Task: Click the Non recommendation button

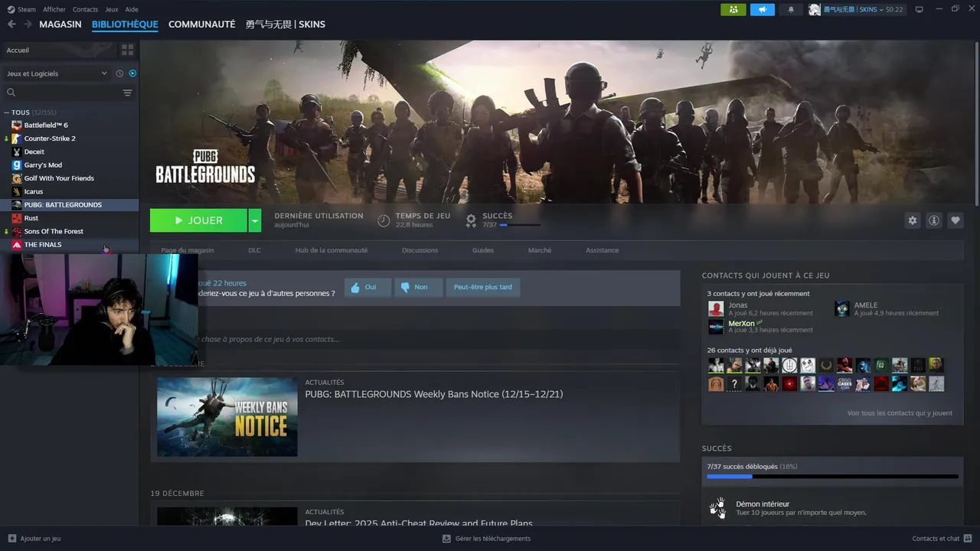Action: pos(418,288)
